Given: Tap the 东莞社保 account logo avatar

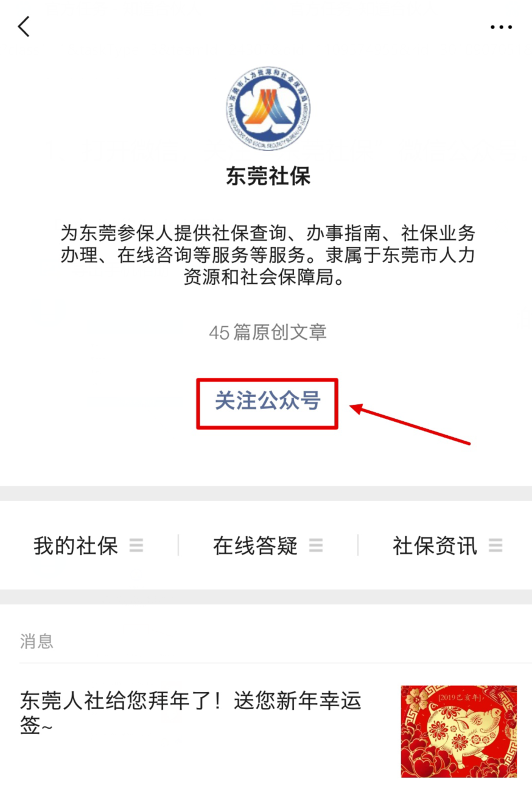Looking at the screenshot, I should tap(268, 110).
